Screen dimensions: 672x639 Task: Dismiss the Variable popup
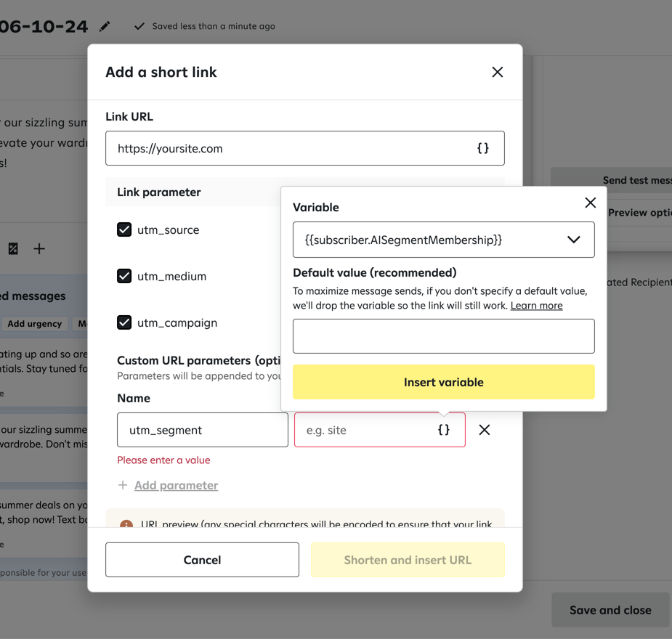pyautogui.click(x=589, y=203)
